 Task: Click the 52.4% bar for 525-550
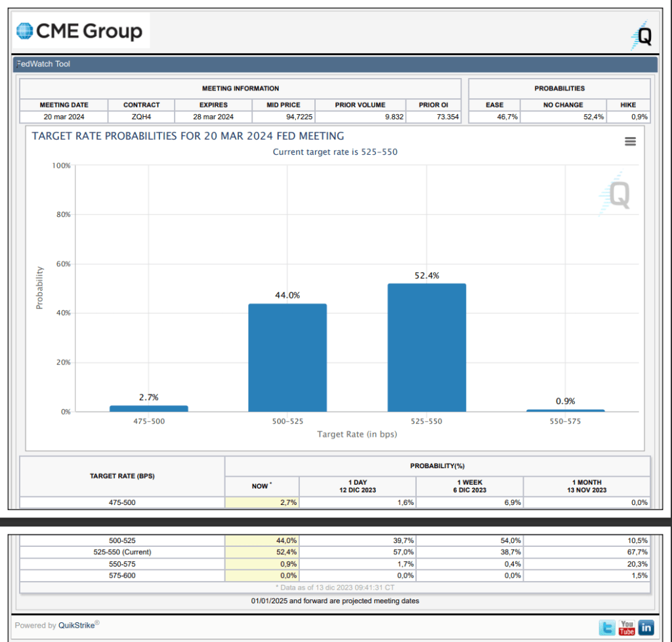coord(427,348)
